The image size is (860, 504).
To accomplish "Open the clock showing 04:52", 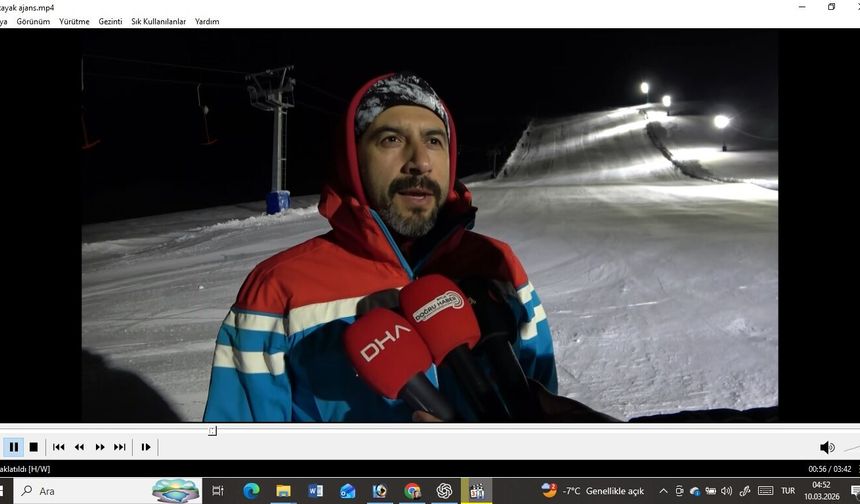I will 822,491.
